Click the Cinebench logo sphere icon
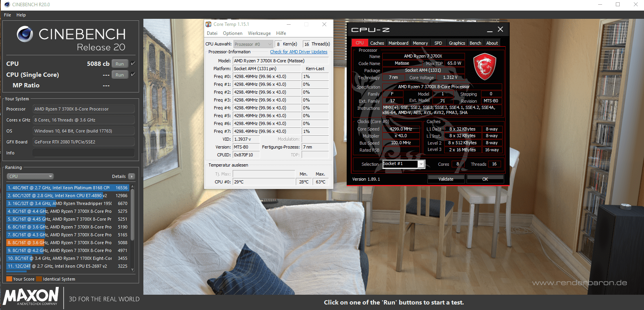644x310 pixels. (x=25, y=34)
